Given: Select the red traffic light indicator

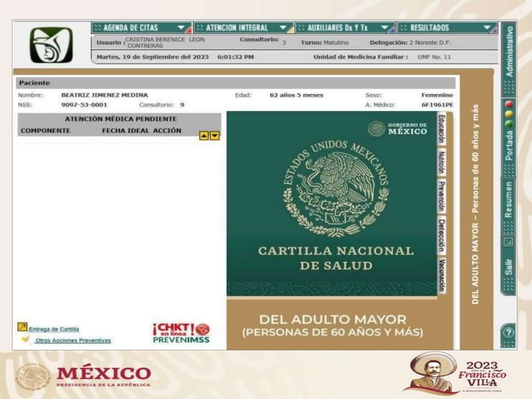Looking at the screenshot, I should [509, 104].
